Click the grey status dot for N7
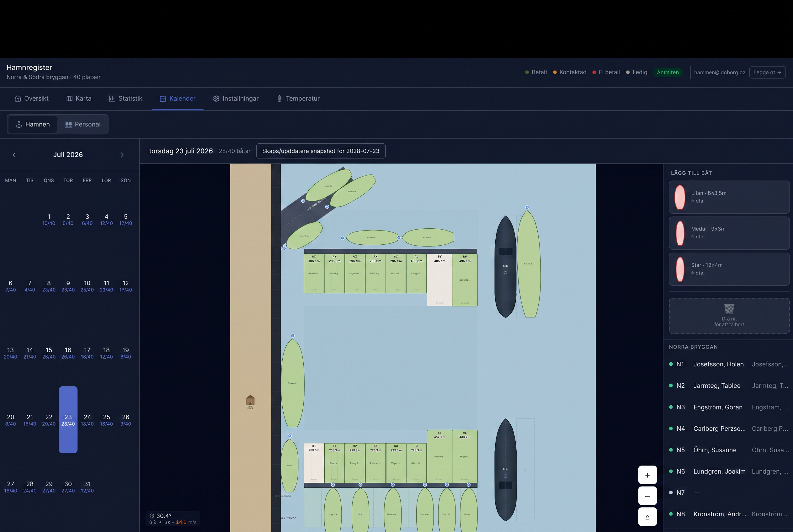 tap(671, 492)
